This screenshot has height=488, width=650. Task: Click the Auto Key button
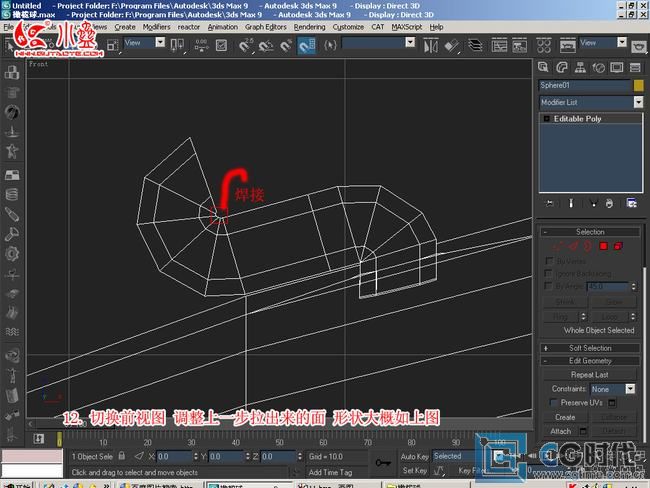[x=414, y=456]
